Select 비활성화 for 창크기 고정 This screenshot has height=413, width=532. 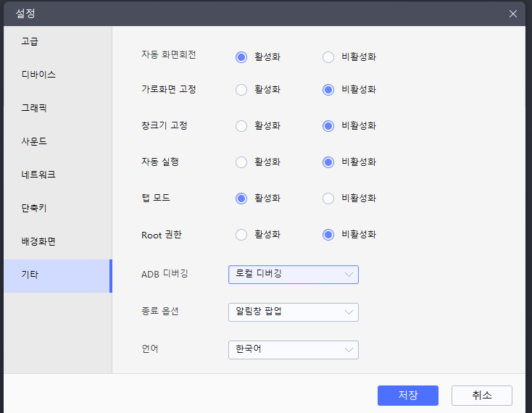pos(328,126)
